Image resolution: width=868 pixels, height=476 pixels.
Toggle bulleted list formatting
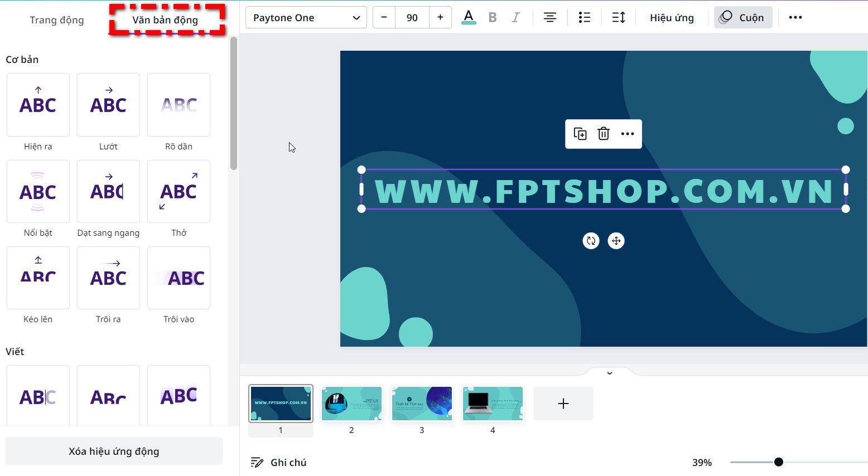[x=584, y=18]
